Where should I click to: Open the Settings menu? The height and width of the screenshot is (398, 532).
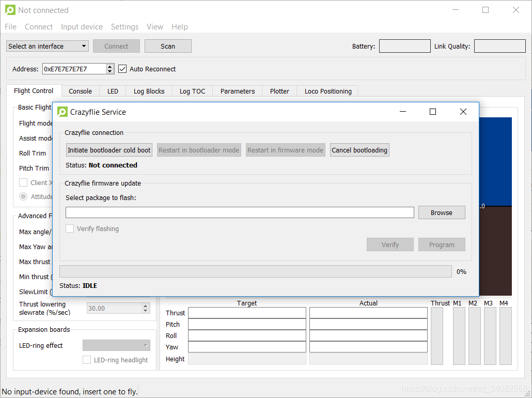click(124, 27)
